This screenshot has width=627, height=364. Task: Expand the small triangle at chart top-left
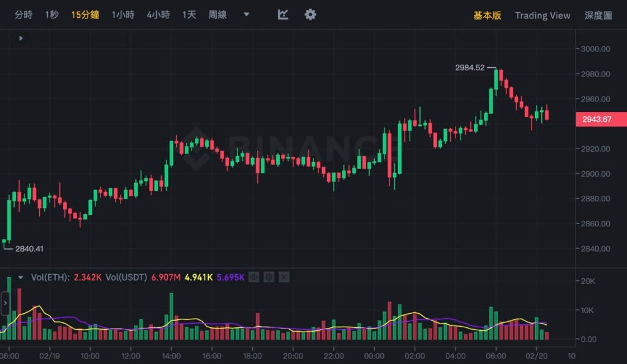coord(21,39)
